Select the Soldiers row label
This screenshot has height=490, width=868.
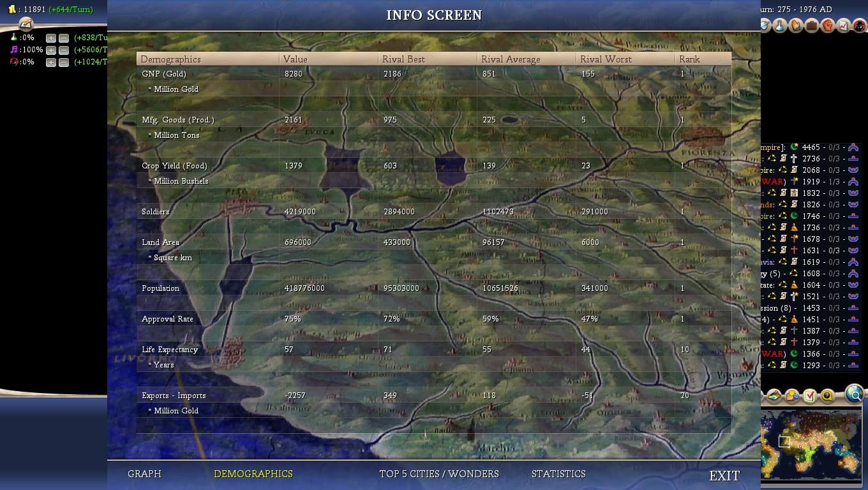point(156,212)
